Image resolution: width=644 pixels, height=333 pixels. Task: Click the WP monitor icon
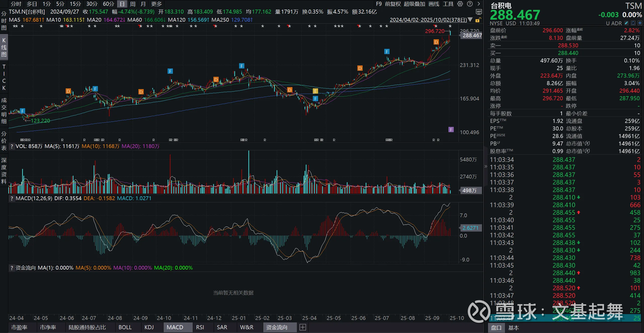(x=479, y=12)
